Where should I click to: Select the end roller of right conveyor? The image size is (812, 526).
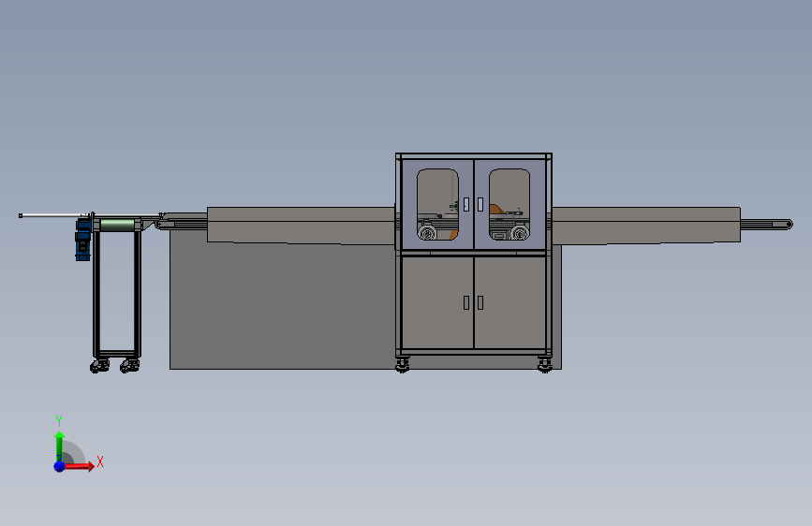789,225
